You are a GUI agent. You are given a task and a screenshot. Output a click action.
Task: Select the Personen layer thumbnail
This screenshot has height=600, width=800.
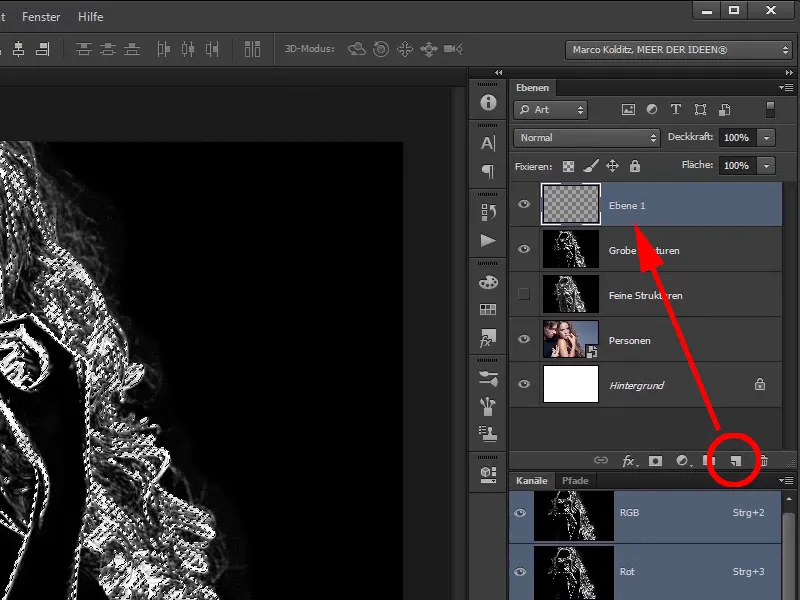571,339
